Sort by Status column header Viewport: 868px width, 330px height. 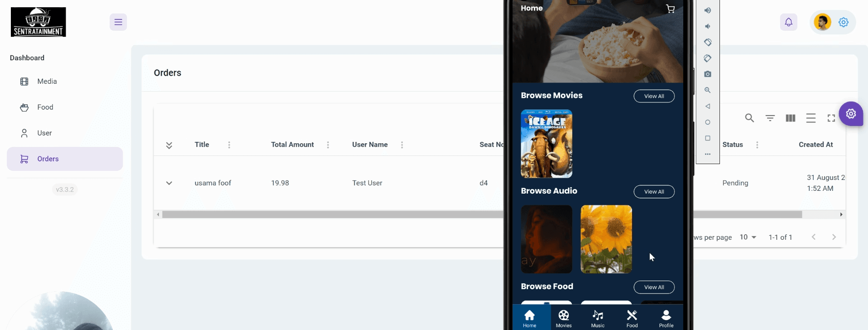click(x=733, y=145)
